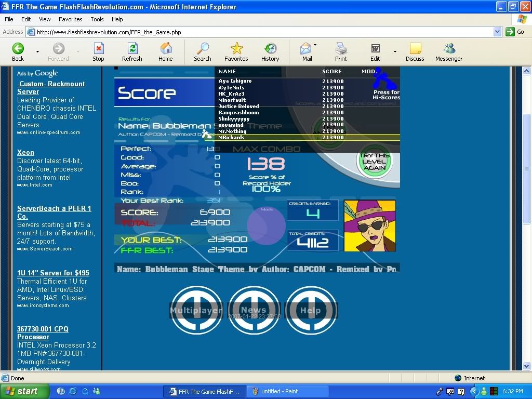The image size is (532, 399).
Task: Open the History toolbar icon
Action: (270, 49)
